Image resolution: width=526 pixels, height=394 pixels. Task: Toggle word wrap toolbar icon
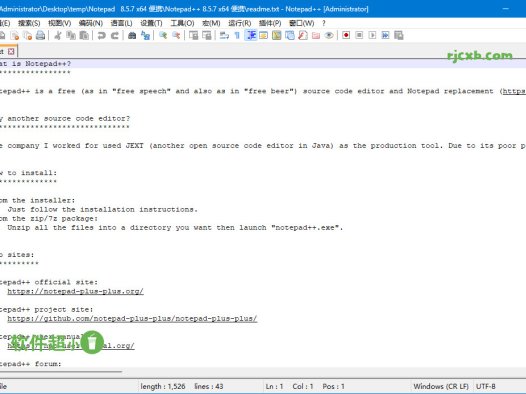coord(224,35)
